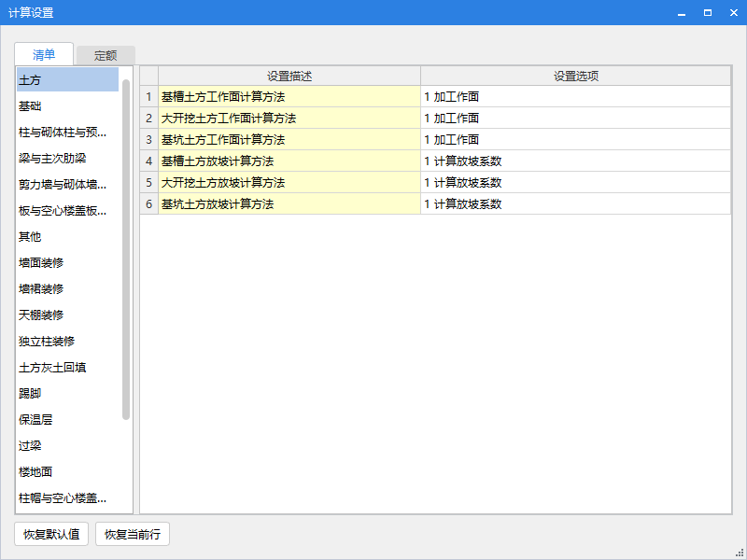Select 天棚装修 category

[67, 315]
